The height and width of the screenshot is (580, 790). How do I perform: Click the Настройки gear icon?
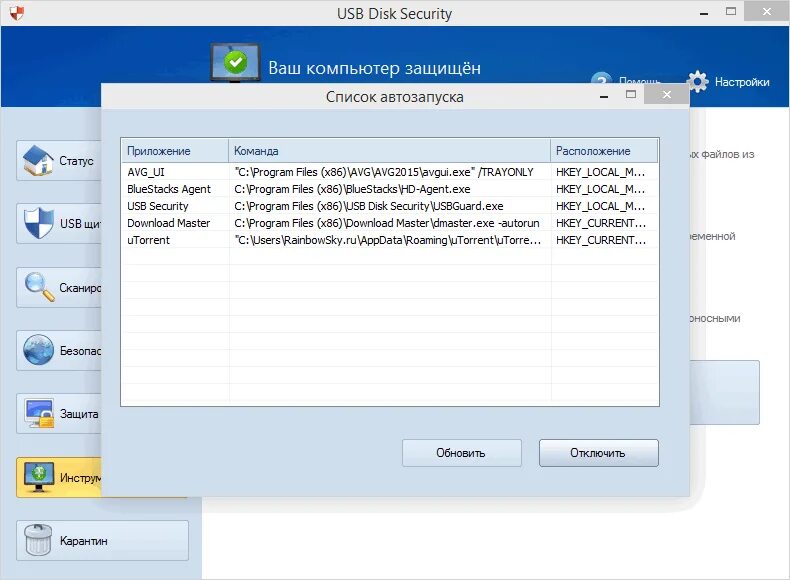(x=698, y=81)
